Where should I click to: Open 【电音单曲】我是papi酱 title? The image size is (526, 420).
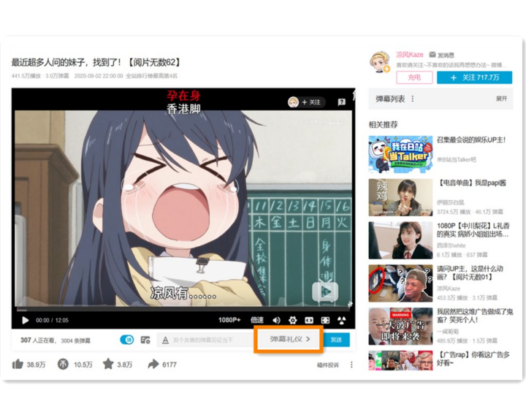[x=471, y=183]
